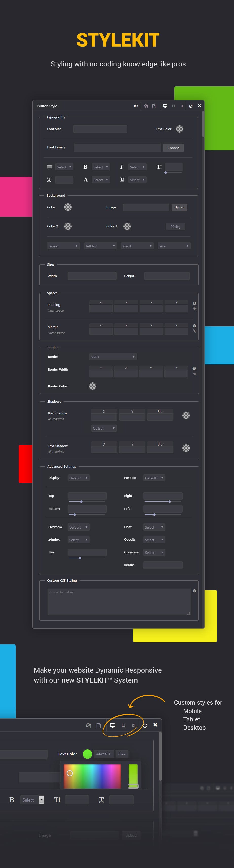Open the Border Color swatch

point(93,386)
